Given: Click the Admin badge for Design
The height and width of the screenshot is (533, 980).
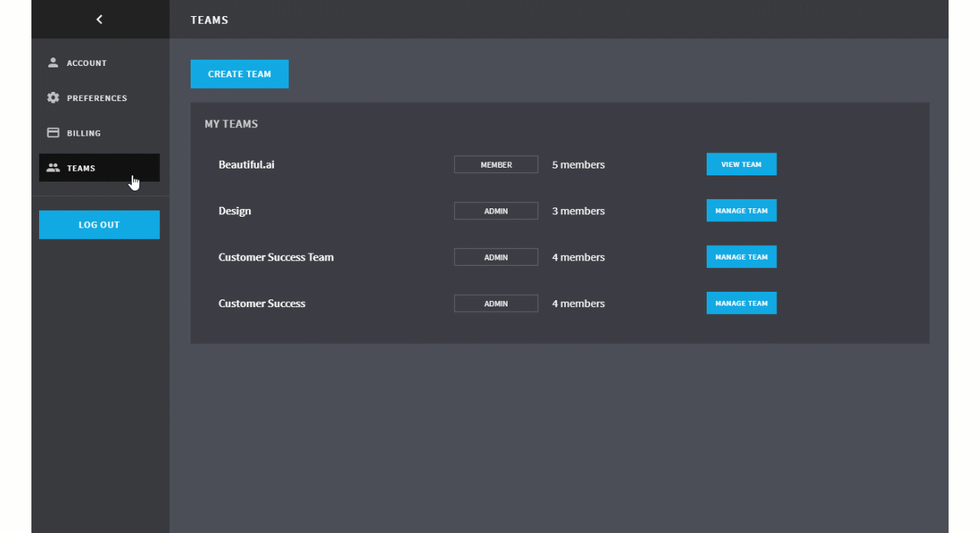Looking at the screenshot, I should pyautogui.click(x=495, y=211).
